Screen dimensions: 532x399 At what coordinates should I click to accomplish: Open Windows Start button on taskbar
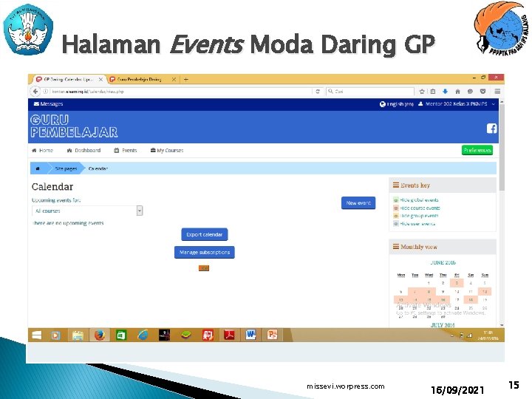pyautogui.click(x=37, y=335)
